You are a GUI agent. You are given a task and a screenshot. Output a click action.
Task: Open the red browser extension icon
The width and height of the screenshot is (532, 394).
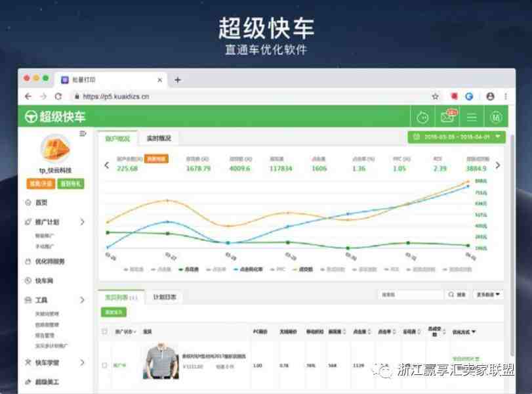coord(454,97)
